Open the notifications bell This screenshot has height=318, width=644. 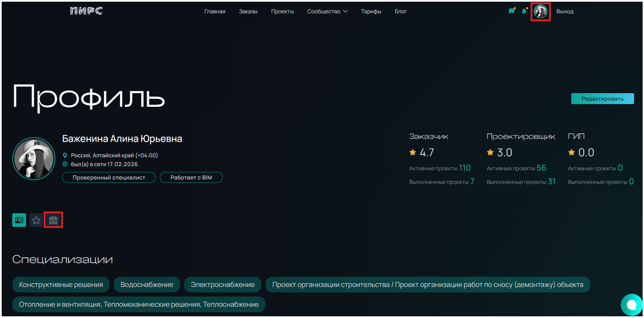pyautogui.click(x=524, y=11)
